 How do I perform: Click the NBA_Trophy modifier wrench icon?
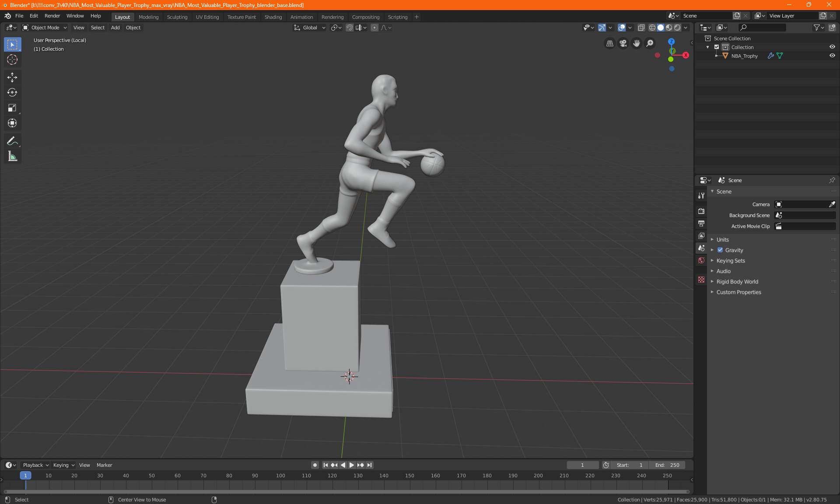771,56
